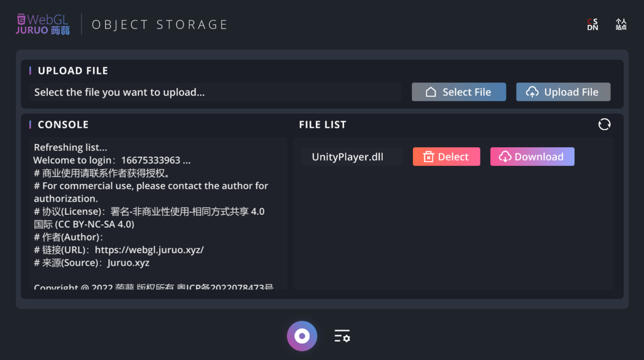This screenshot has width=644, height=360.
Task: Click the cloud icon on the Download button
Action: point(506,156)
